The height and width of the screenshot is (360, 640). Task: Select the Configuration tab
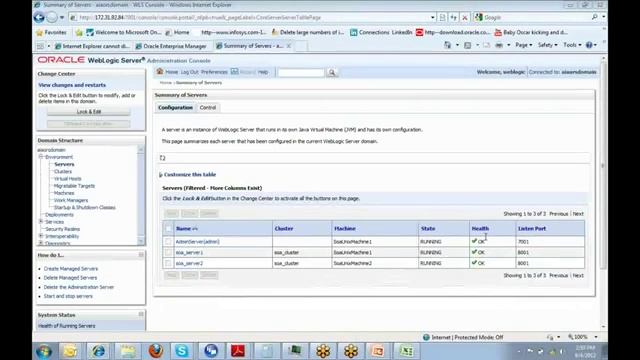coord(176,108)
